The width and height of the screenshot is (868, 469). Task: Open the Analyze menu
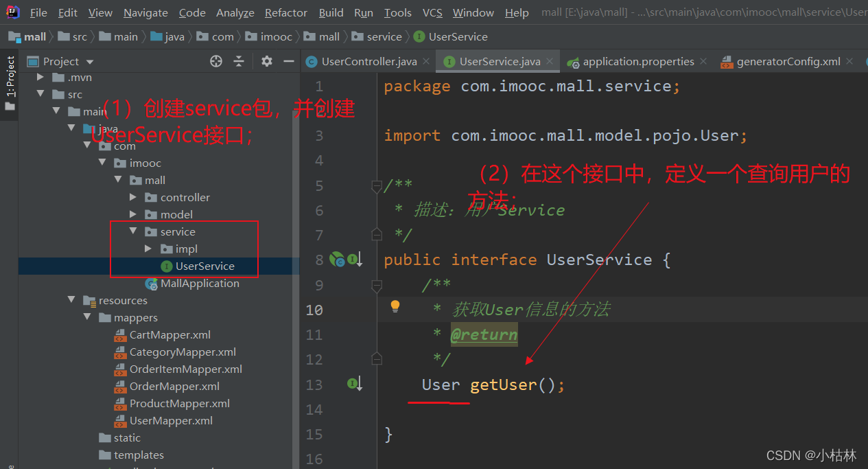click(x=235, y=12)
